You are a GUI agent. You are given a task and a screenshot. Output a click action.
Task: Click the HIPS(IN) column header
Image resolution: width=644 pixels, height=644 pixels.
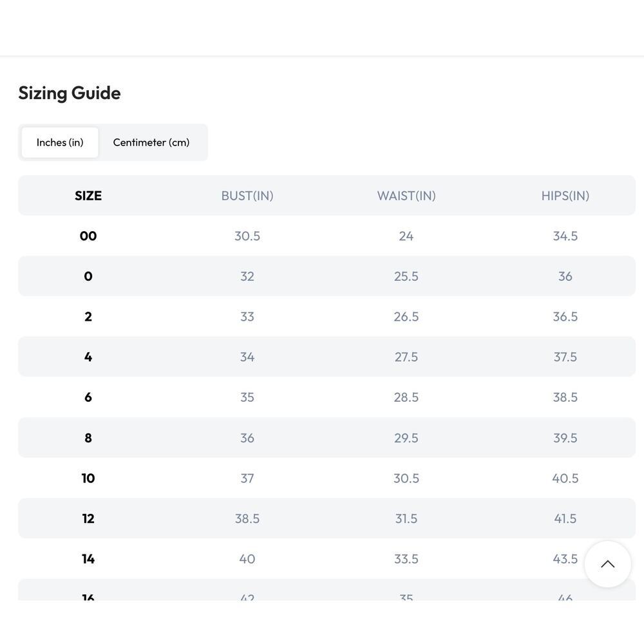[565, 196]
